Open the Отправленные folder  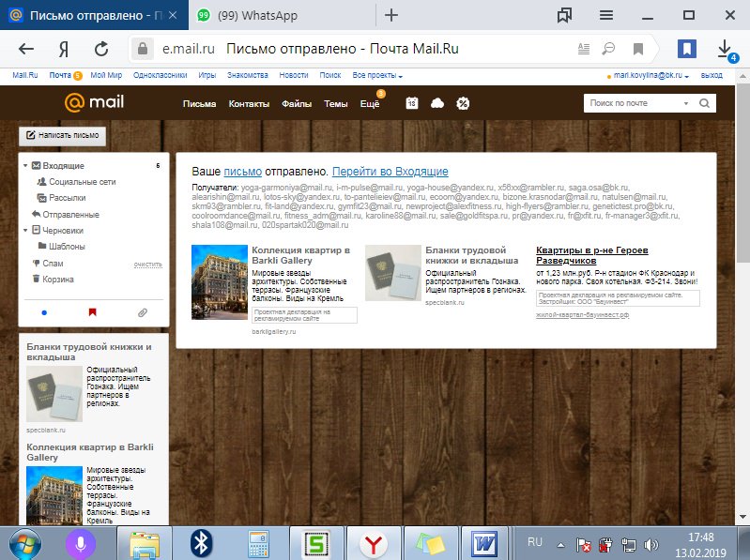70,215
